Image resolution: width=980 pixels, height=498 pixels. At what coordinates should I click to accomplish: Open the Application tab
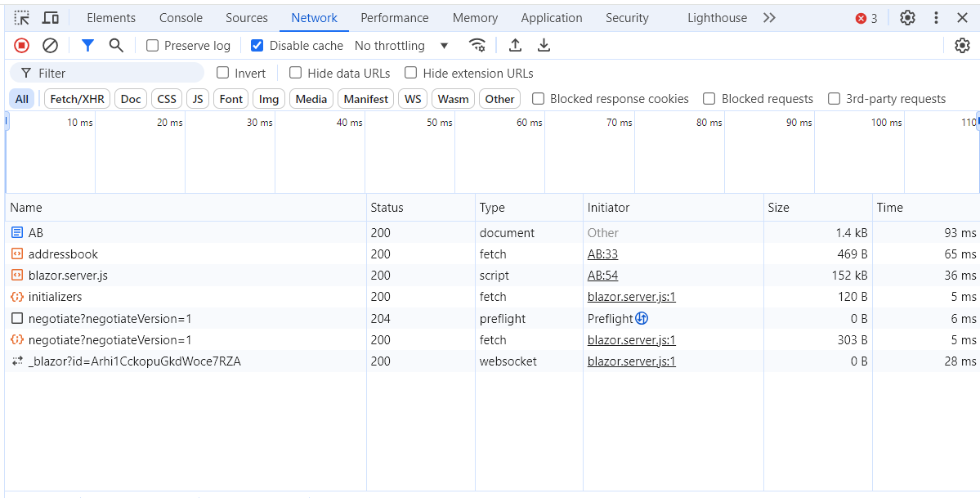pyautogui.click(x=551, y=18)
